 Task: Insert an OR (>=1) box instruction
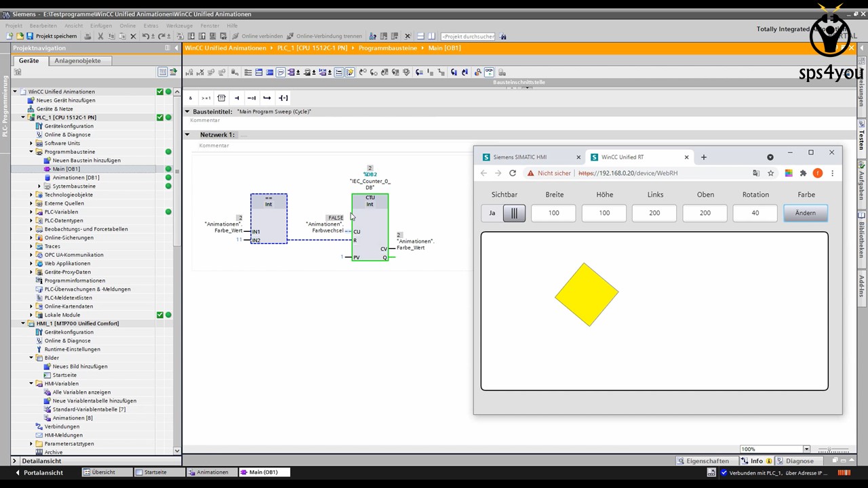(205, 98)
